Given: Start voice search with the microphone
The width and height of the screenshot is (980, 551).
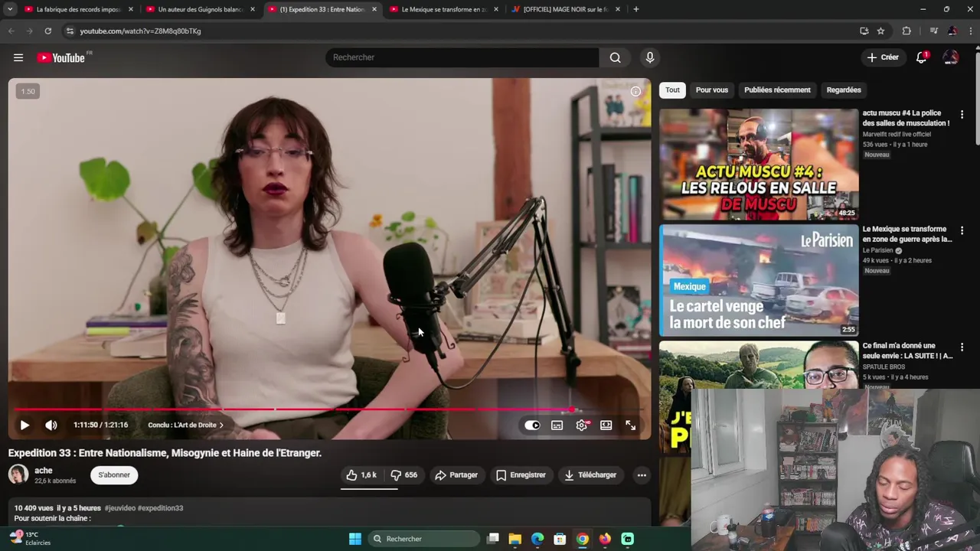Looking at the screenshot, I should (650, 57).
